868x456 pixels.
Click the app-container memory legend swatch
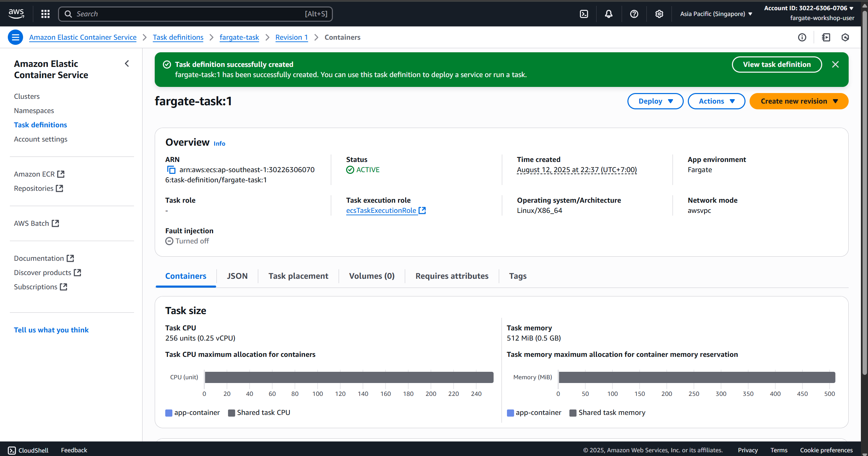pyautogui.click(x=510, y=413)
